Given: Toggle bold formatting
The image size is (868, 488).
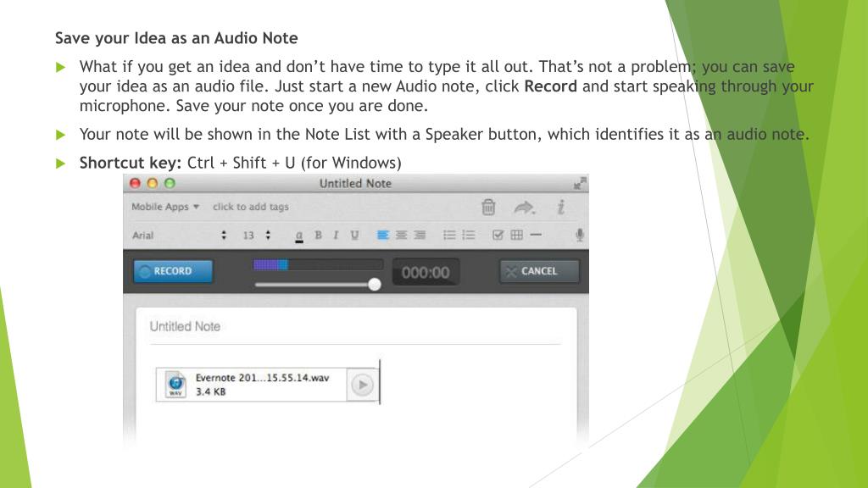Looking at the screenshot, I should [x=319, y=236].
